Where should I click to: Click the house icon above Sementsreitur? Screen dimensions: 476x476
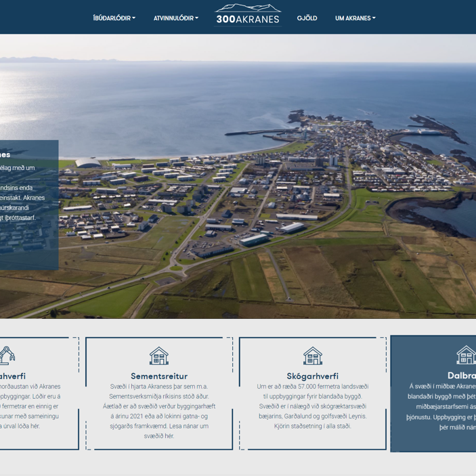point(158,355)
